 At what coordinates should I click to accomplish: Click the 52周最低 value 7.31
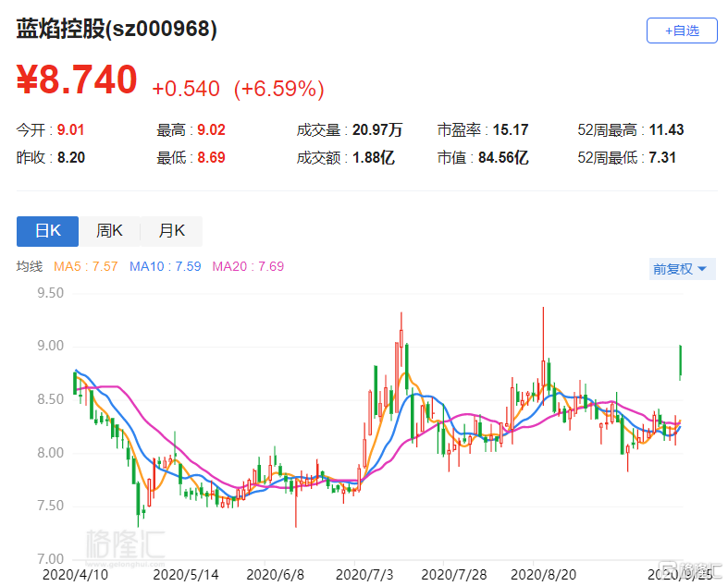[x=662, y=158]
